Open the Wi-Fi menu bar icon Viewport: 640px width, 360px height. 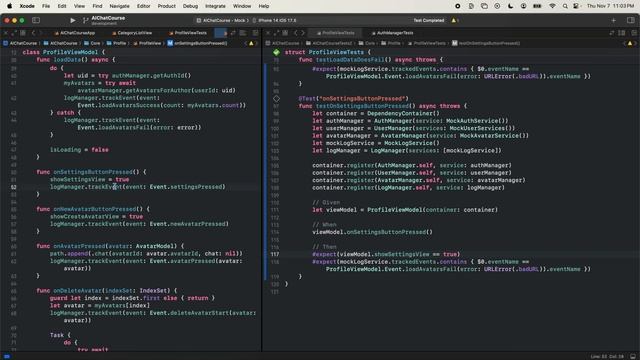tap(552, 6)
